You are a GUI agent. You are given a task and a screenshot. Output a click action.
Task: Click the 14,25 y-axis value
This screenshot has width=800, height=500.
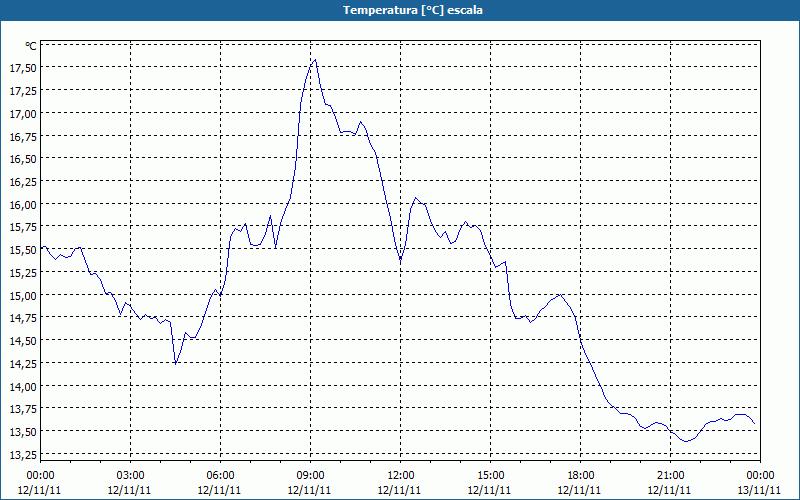coord(23,363)
